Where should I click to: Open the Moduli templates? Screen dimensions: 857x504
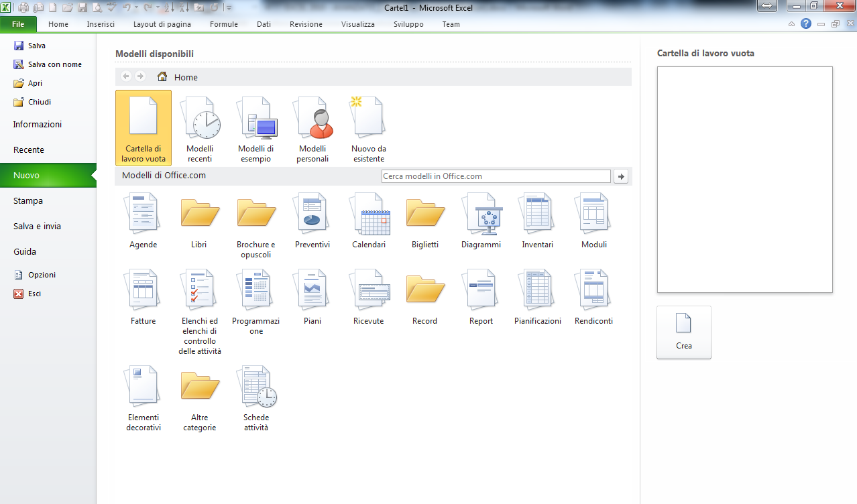tap(594, 222)
